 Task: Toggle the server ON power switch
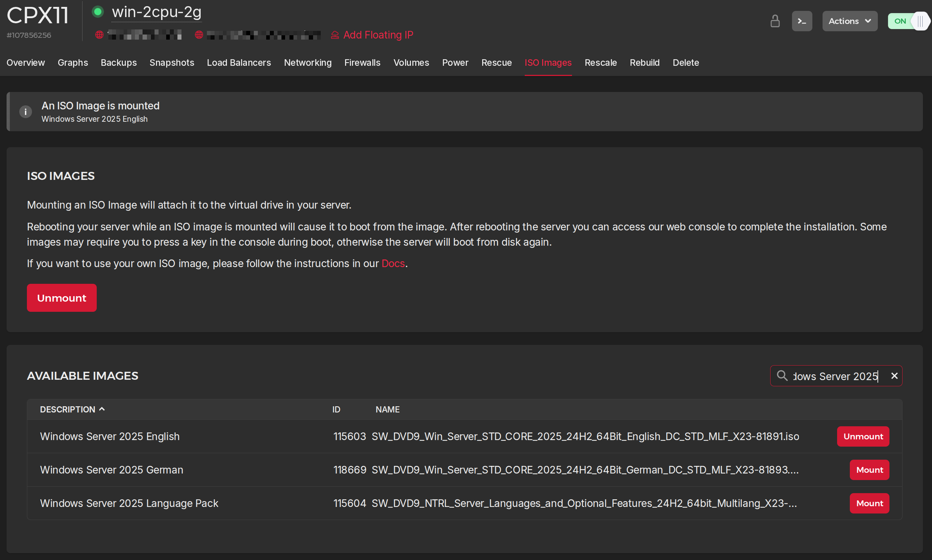point(909,21)
